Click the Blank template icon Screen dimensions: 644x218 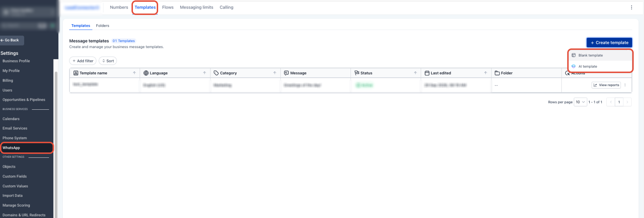pyautogui.click(x=574, y=55)
